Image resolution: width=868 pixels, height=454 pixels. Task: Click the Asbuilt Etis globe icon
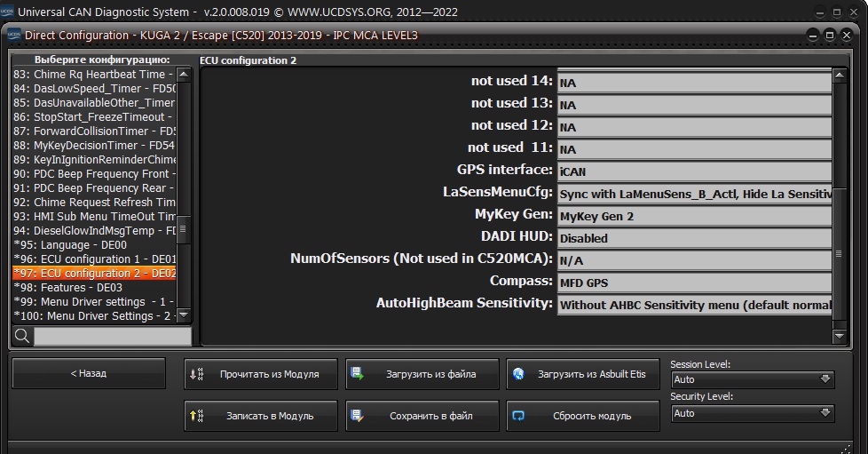click(x=519, y=374)
